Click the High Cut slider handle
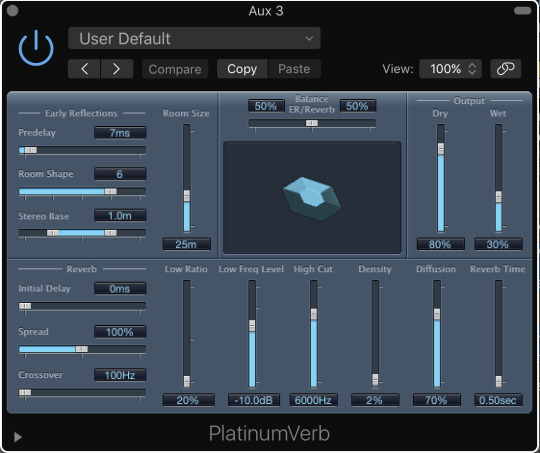The width and height of the screenshot is (540, 453). pyautogui.click(x=314, y=314)
